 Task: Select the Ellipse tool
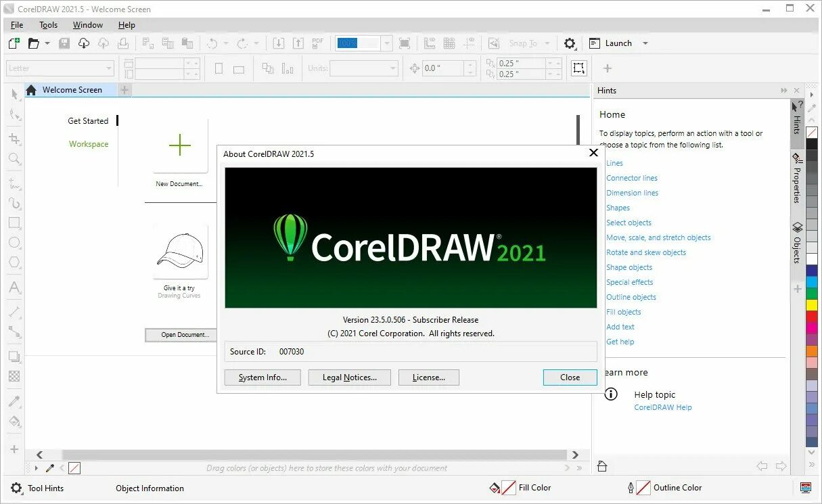[14, 243]
